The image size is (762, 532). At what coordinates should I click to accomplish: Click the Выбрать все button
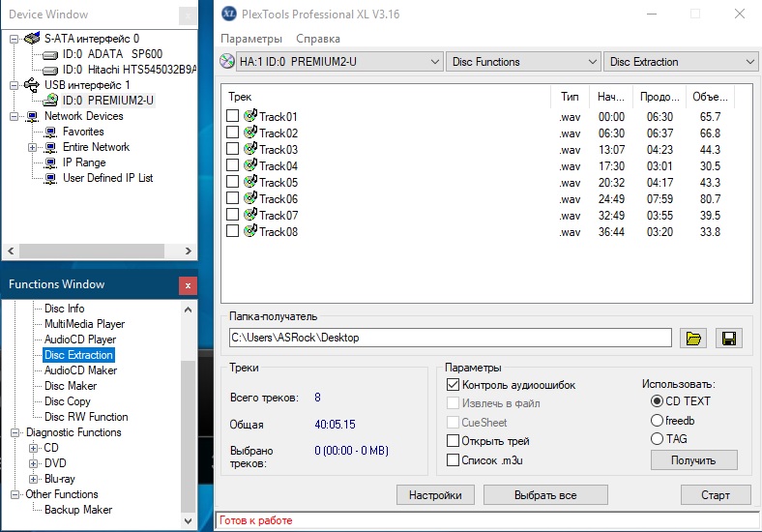pyautogui.click(x=545, y=495)
